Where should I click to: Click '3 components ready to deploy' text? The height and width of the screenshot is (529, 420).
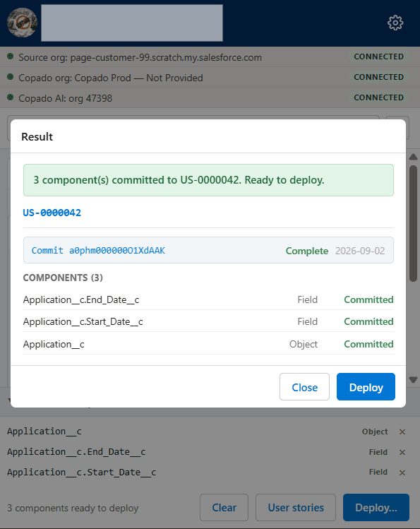point(73,508)
